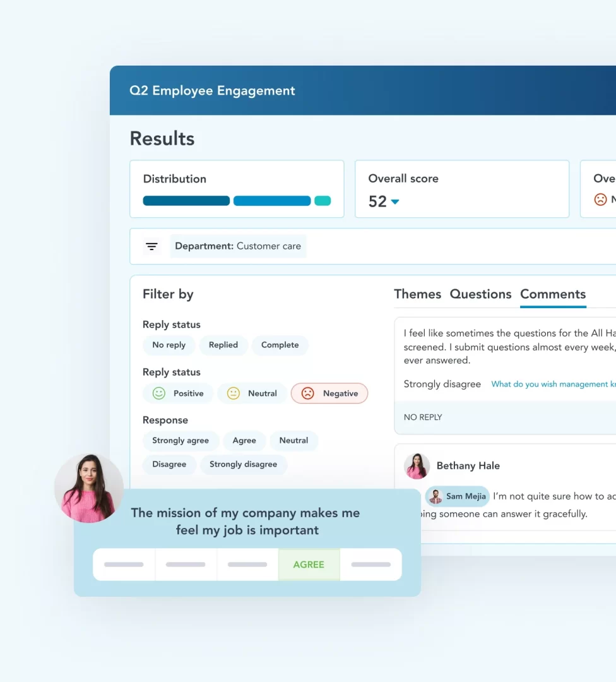616x682 pixels.
Task: Toggle the Neutral response chip
Action: tap(294, 441)
